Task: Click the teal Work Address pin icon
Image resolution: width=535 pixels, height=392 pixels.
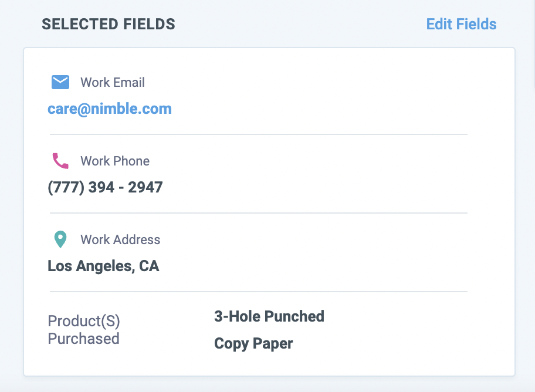Action: 60,239
